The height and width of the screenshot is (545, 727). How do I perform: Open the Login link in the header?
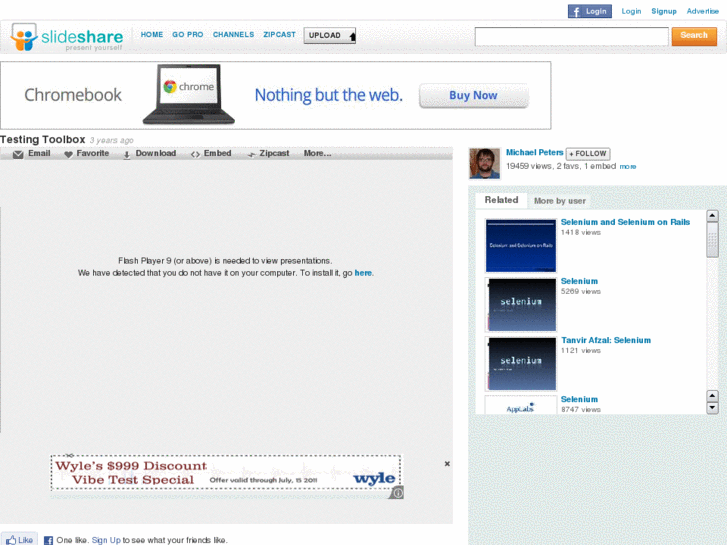[631, 11]
